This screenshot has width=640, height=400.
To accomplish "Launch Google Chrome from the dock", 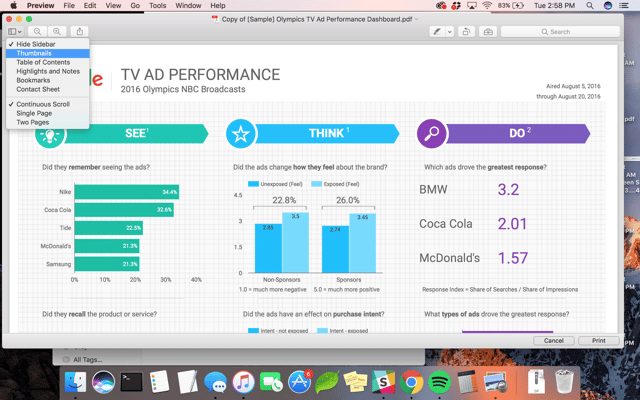I will click(x=411, y=381).
